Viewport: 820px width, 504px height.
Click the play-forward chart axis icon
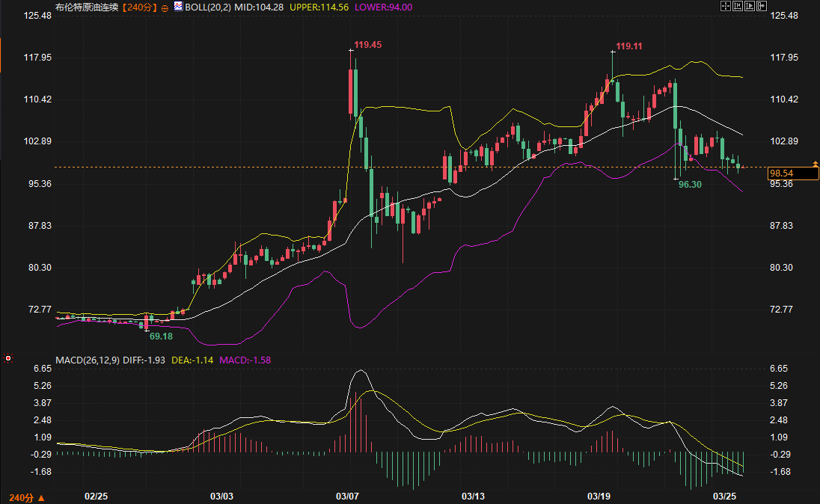(750, 6)
